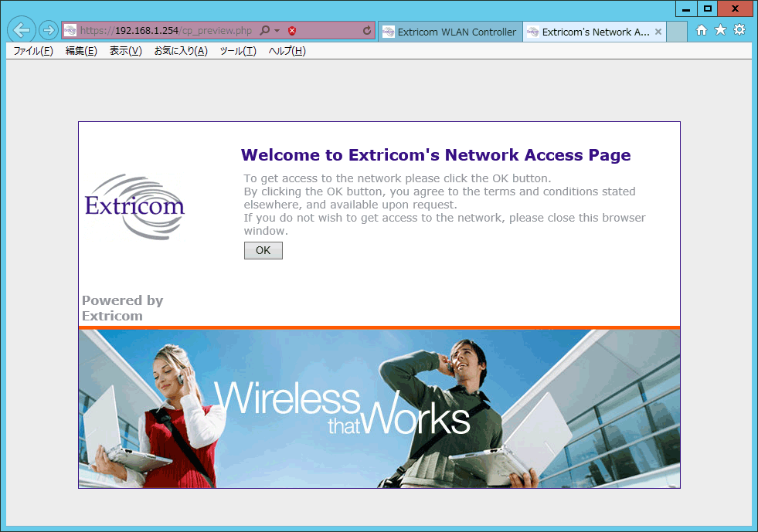Open the Tools gear icon menu
Screen dimensions: 758x532
click(739, 30)
